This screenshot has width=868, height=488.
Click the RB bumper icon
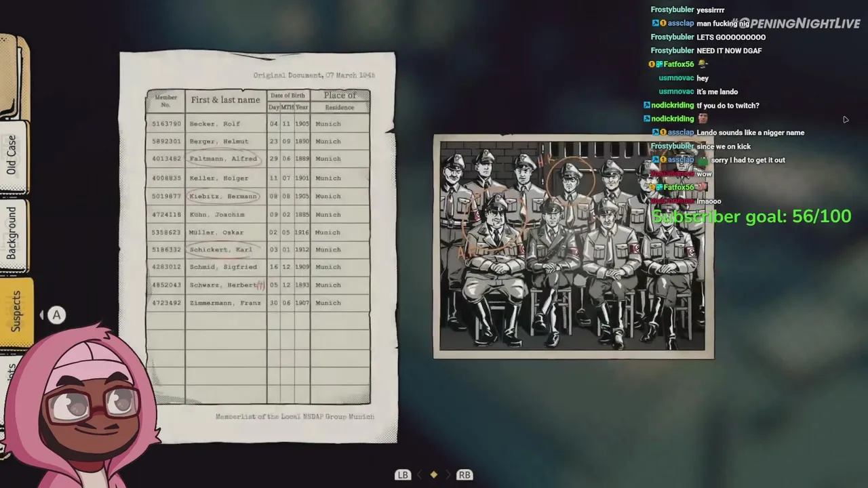tap(465, 475)
